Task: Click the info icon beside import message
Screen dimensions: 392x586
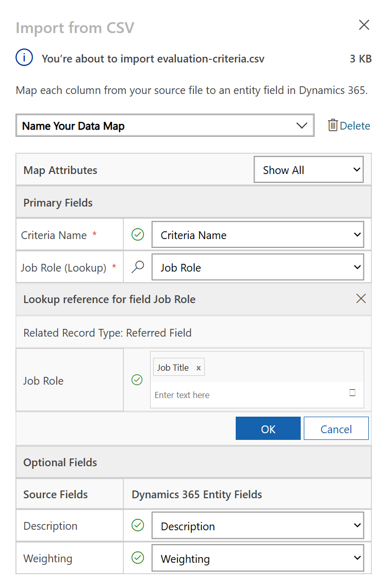Action: click(x=24, y=58)
